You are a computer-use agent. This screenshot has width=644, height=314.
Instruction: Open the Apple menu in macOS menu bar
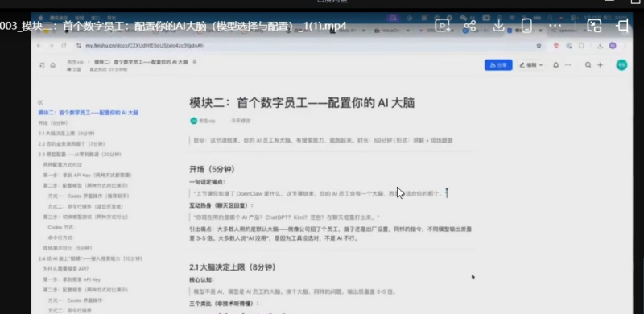pyautogui.click(x=40, y=18)
